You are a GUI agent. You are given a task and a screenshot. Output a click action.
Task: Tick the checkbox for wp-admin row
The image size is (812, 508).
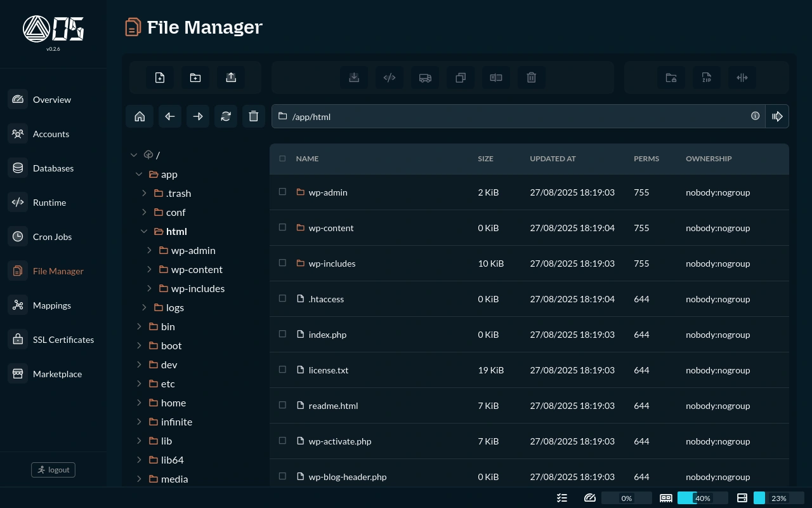(283, 192)
